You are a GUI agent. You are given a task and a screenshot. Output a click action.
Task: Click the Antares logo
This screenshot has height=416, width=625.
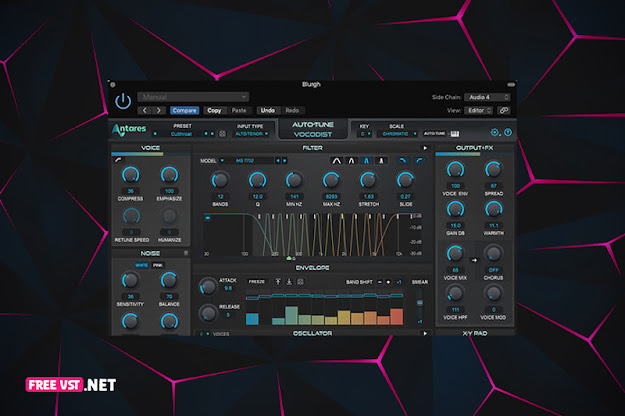[x=129, y=130]
